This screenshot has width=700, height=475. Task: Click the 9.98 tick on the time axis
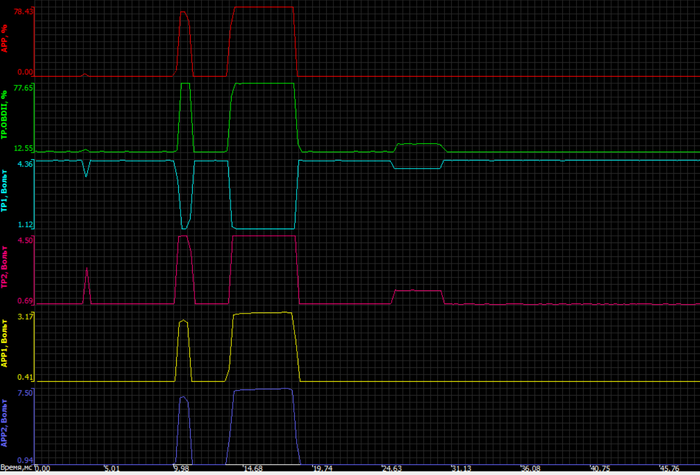pyautogui.click(x=181, y=468)
